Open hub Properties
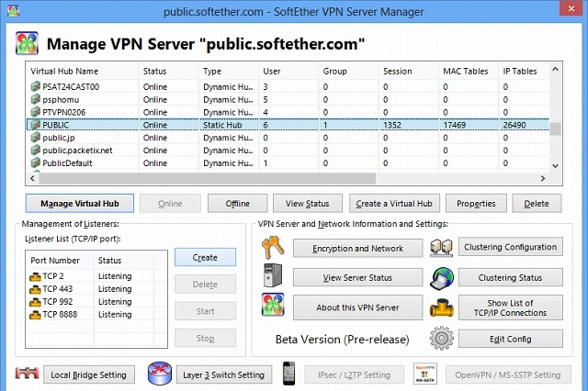Screen dimensions: 588x391 coord(476,204)
